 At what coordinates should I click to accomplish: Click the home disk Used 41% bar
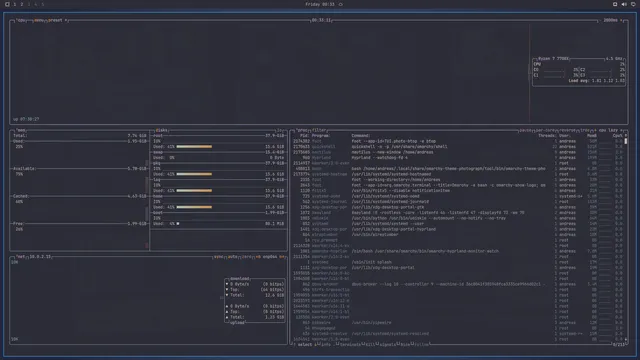pos(194,207)
